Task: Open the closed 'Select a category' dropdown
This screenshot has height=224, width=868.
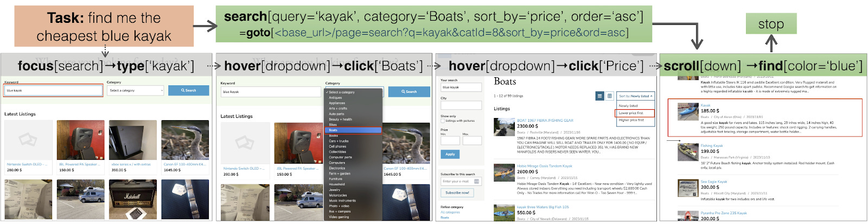Action: click(x=136, y=90)
